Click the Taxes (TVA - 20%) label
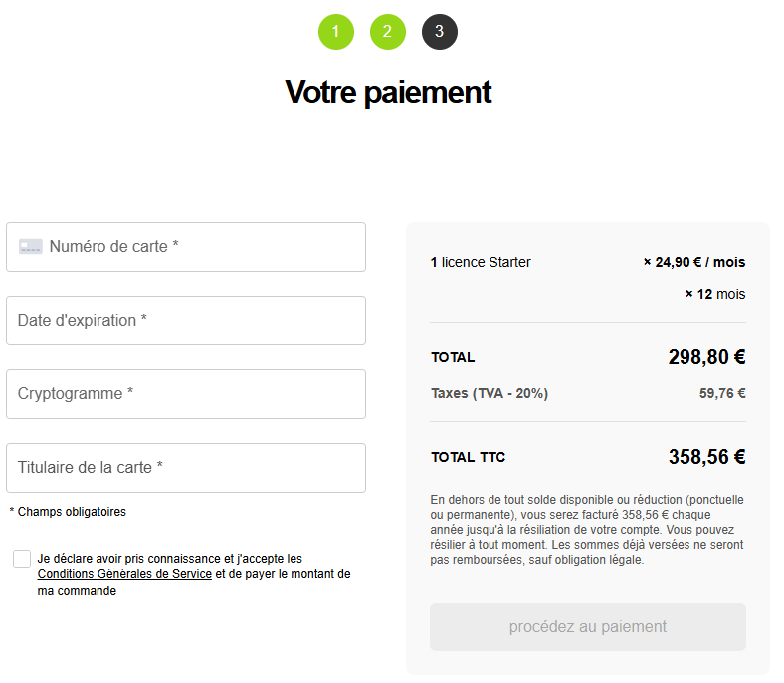This screenshot has height=683, width=784. click(x=490, y=393)
